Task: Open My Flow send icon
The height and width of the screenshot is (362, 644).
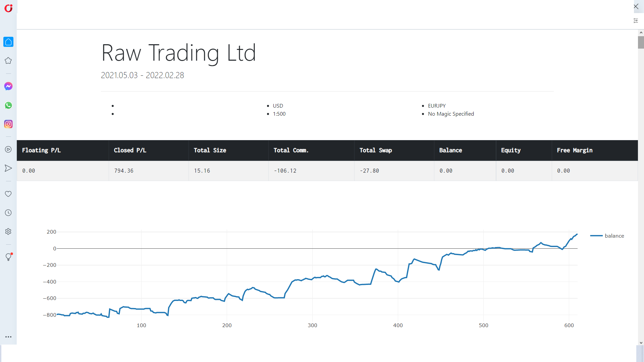Action: [x=8, y=168]
